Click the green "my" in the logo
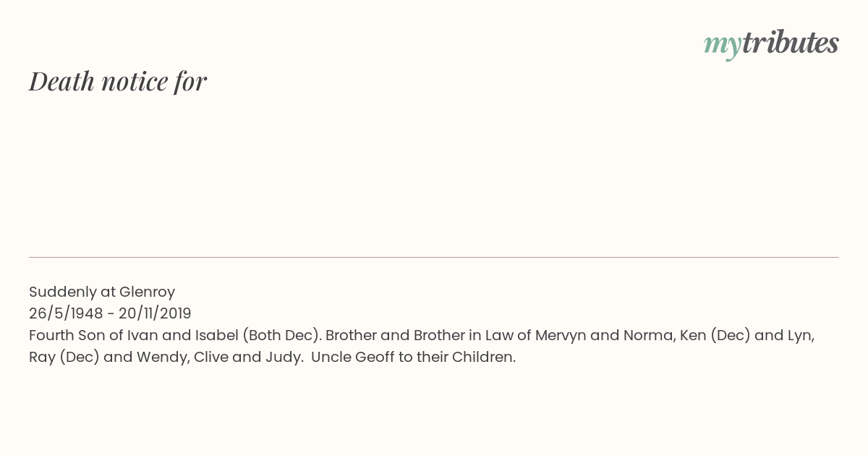 point(722,45)
